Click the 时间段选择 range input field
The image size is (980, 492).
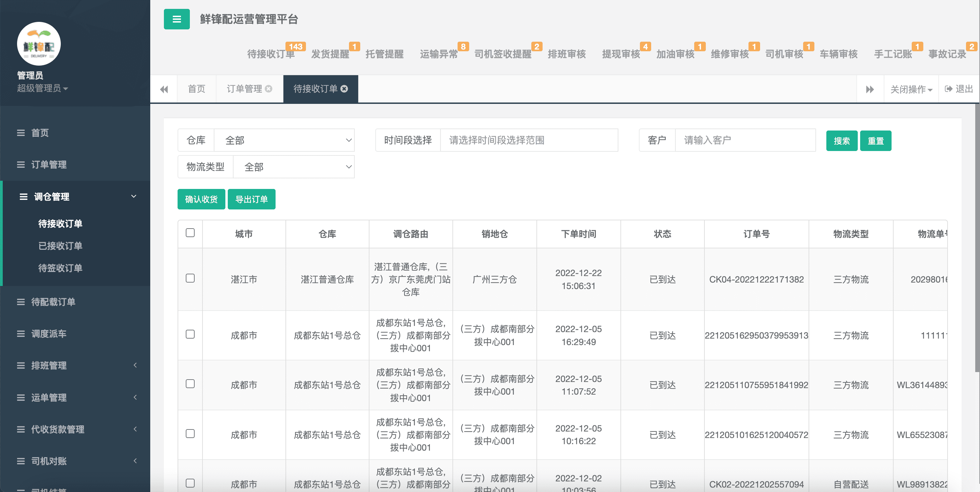pyautogui.click(x=529, y=140)
